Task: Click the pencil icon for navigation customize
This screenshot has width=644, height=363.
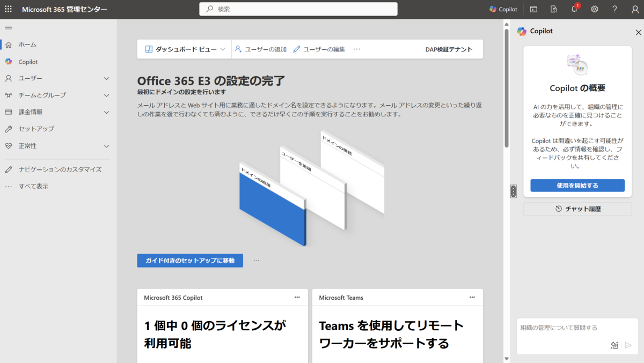Action: pos(8,169)
